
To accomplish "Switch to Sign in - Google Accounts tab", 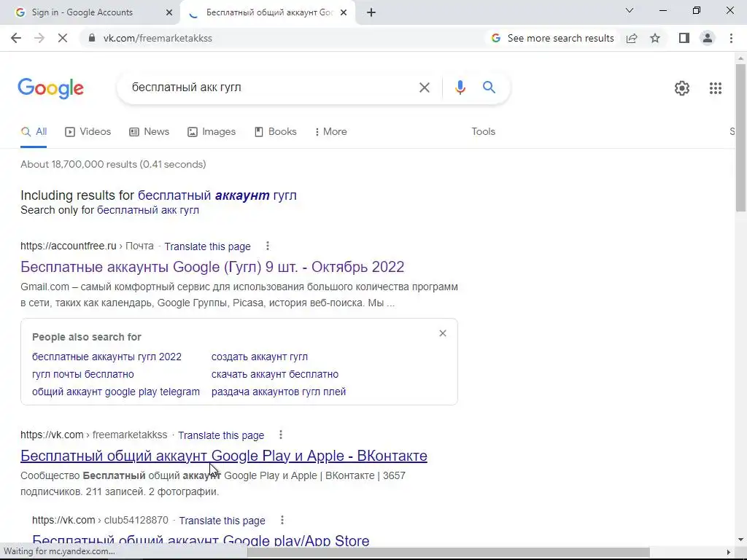I will (x=90, y=12).
